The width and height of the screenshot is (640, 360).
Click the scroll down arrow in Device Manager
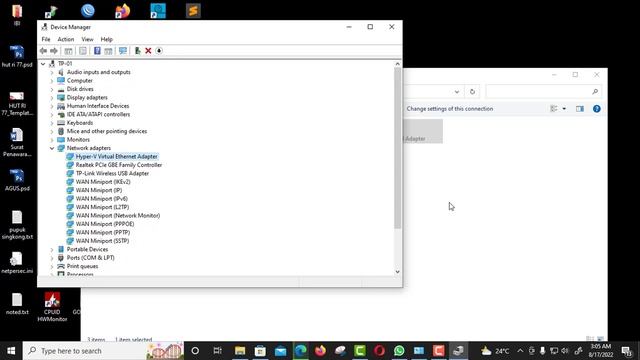point(398,272)
